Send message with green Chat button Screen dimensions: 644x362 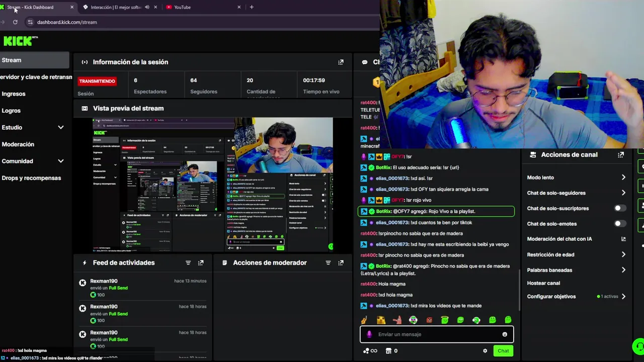[x=503, y=351]
